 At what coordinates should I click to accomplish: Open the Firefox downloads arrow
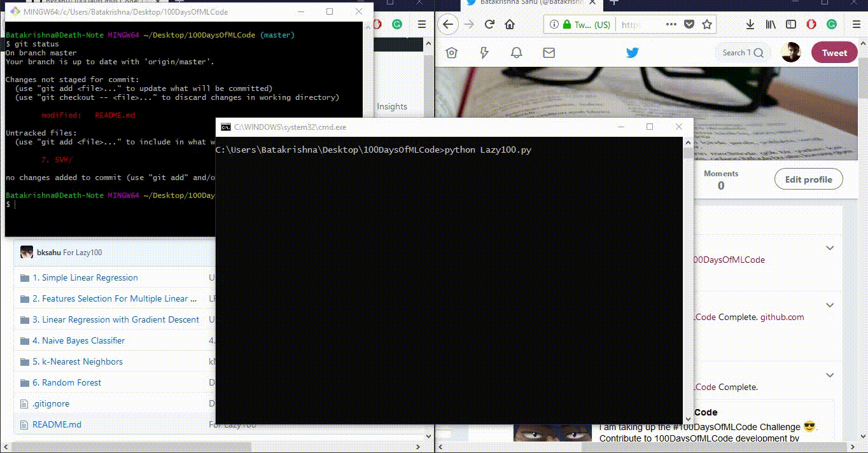750,24
